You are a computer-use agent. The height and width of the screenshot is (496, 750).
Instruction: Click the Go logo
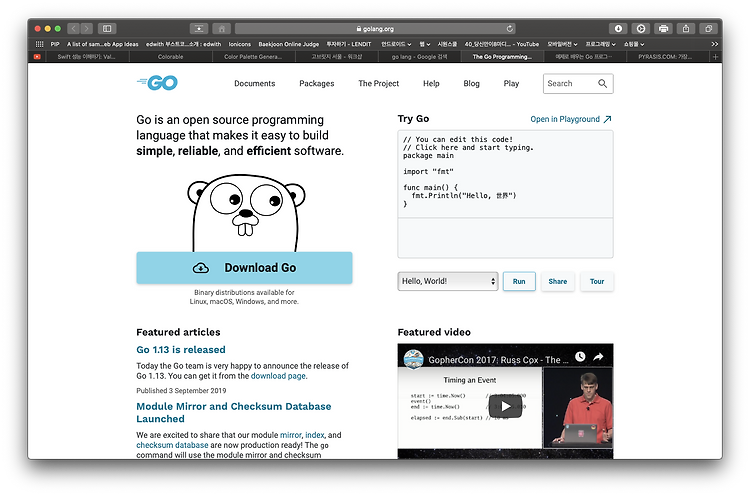157,83
